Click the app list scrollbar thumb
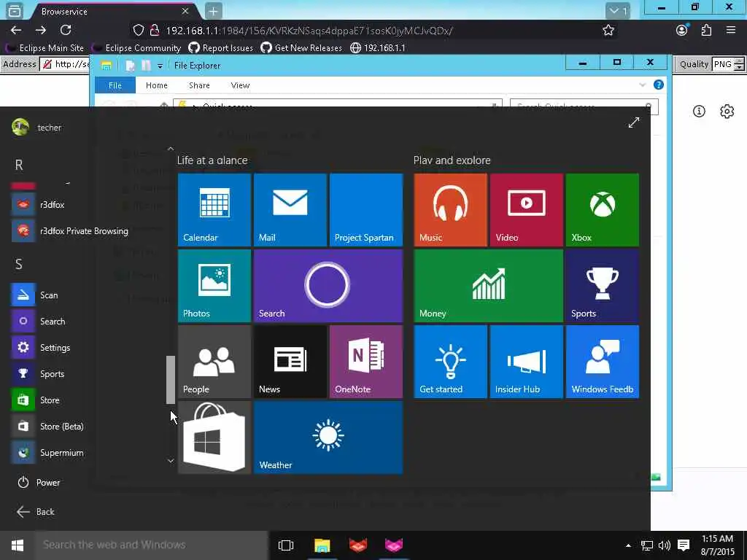The height and width of the screenshot is (560, 747). pos(171,380)
